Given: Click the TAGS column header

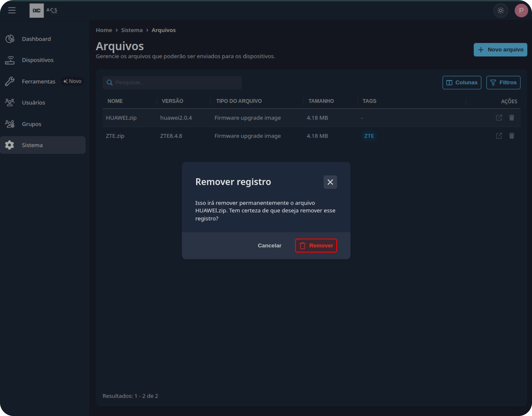Looking at the screenshot, I should pos(369,101).
